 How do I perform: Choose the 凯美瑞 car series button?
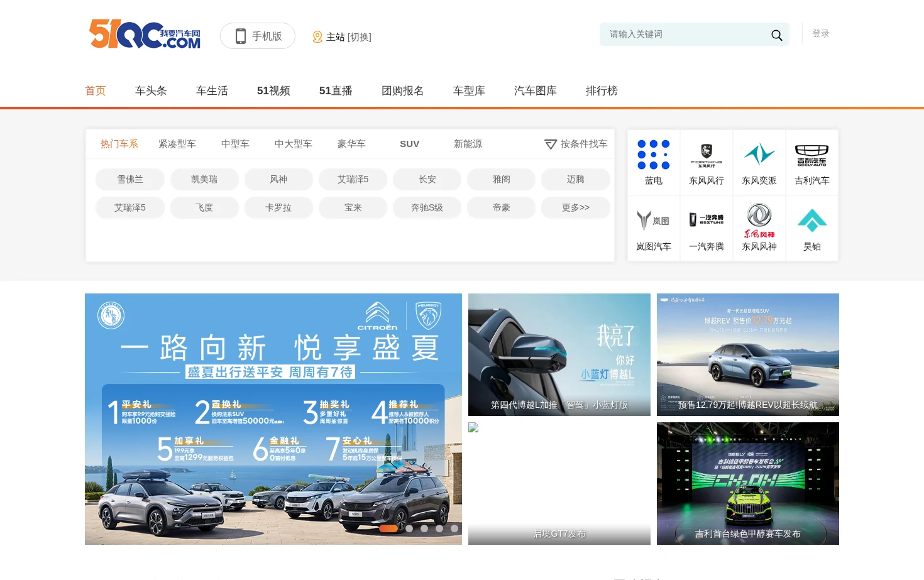204,179
